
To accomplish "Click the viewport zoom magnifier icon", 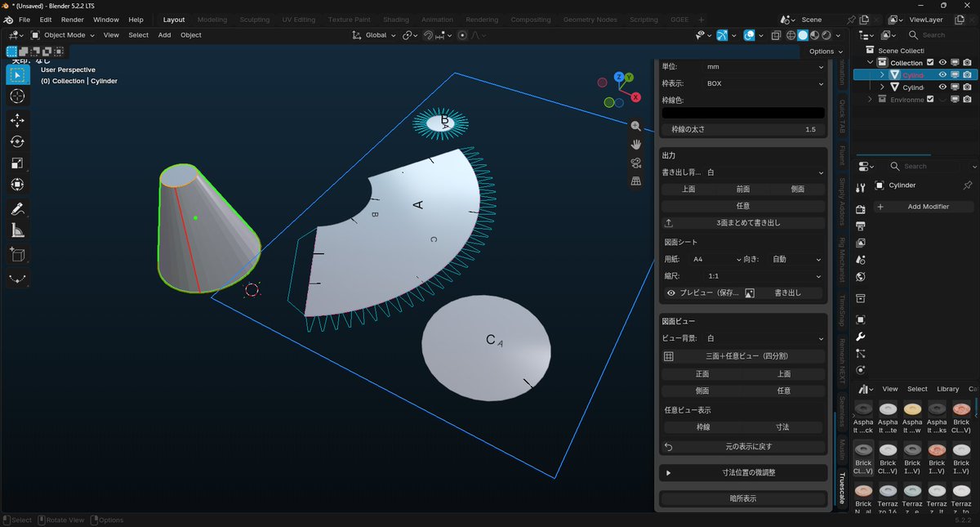I will tap(636, 126).
